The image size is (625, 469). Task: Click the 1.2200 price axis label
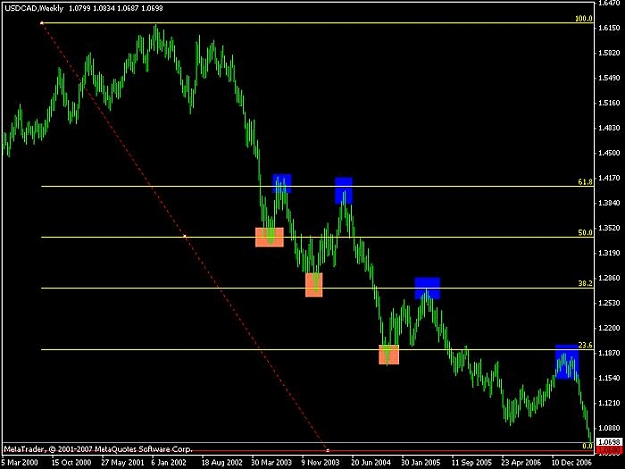click(x=609, y=328)
